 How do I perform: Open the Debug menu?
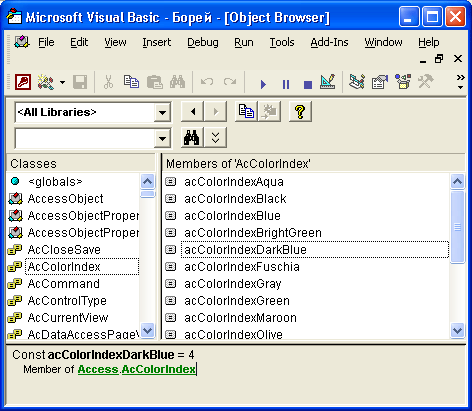coord(203,42)
